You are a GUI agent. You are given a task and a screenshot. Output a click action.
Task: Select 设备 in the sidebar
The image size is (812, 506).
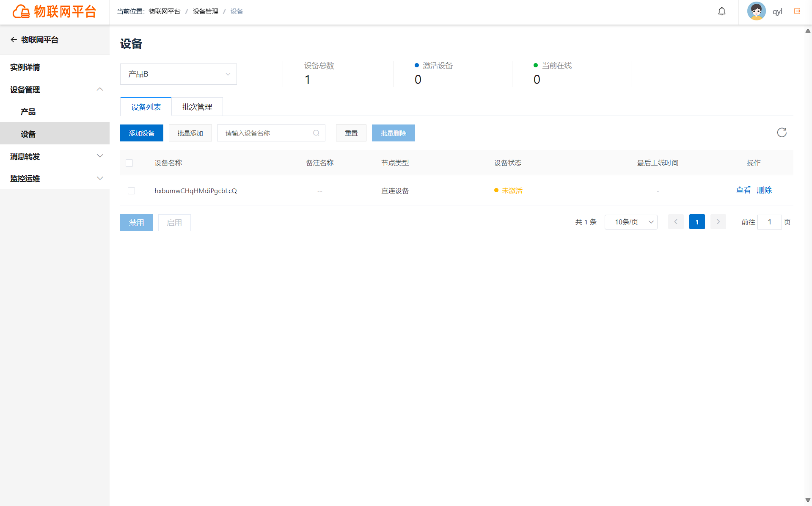55,134
